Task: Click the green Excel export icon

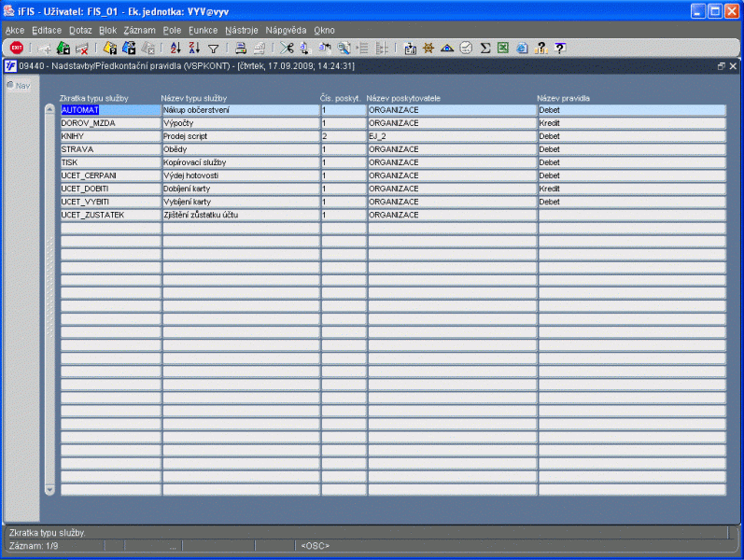Action: click(503, 48)
